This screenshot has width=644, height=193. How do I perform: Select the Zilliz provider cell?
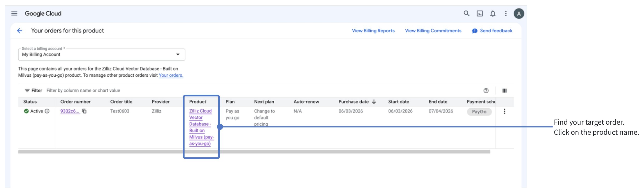pos(156,111)
